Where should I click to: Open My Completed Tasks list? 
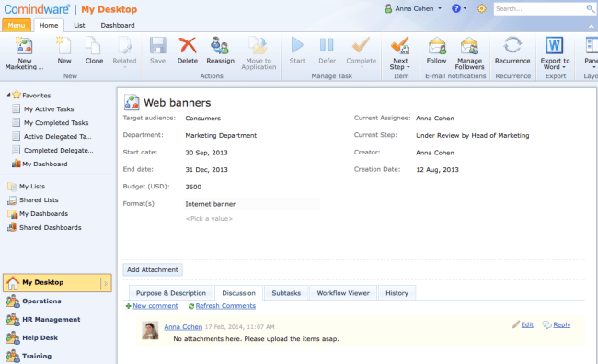click(x=50, y=123)
